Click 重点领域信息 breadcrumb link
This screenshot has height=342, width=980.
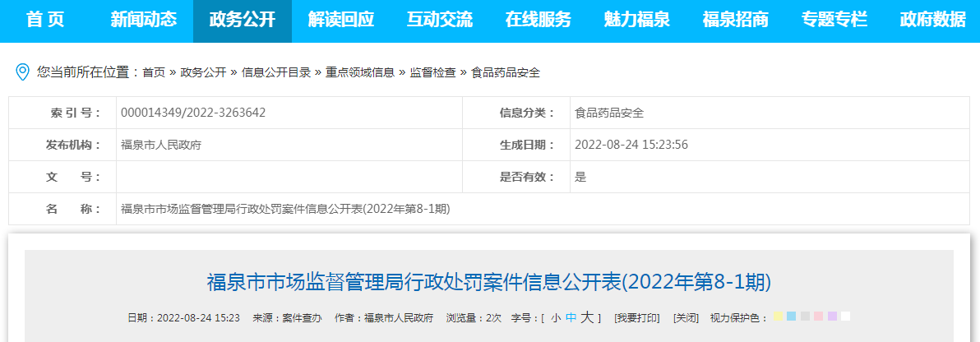(359, 72)
